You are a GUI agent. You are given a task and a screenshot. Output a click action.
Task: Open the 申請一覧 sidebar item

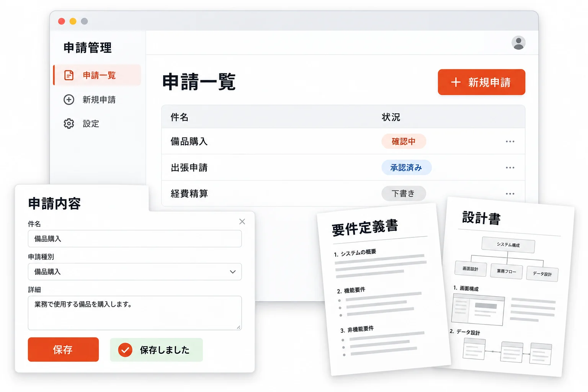97,75
